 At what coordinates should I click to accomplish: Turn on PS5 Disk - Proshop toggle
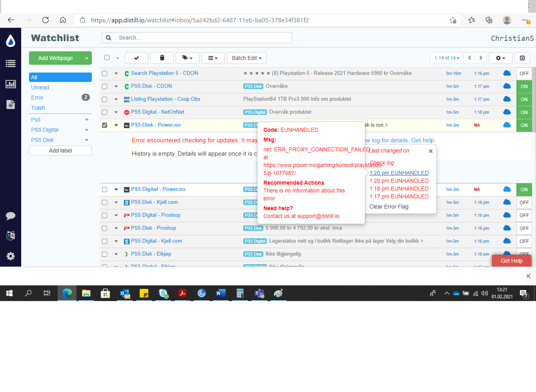[x=524, y=228]
